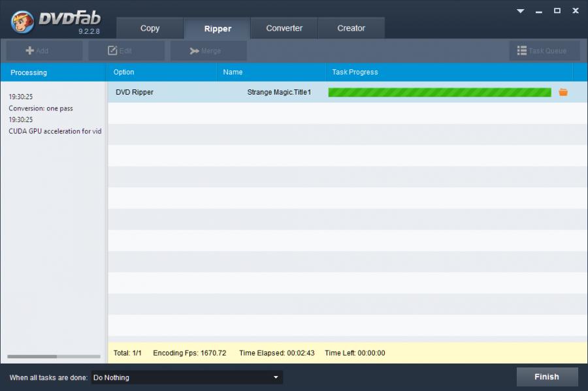This screenshot has height=391, width=588.
Task: Select the DVD Ripper option cell
Action: (x=134, y=92)
